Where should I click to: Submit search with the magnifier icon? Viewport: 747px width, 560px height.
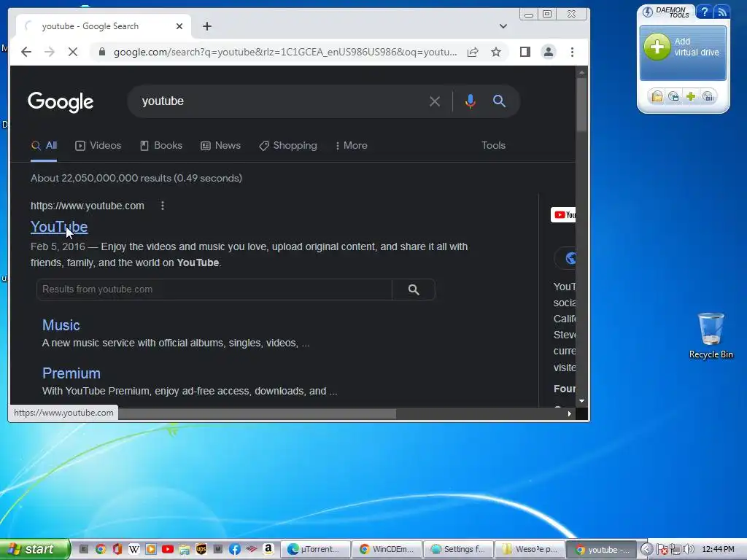(499, 101)
